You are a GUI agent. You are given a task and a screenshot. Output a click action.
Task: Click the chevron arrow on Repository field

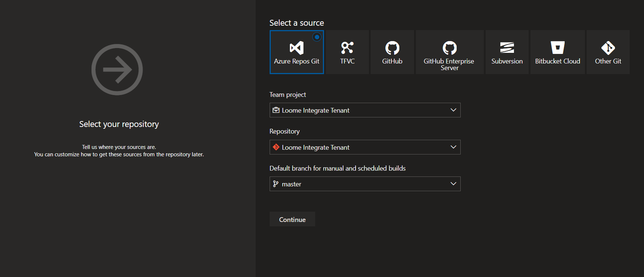[x=453, y=147]
